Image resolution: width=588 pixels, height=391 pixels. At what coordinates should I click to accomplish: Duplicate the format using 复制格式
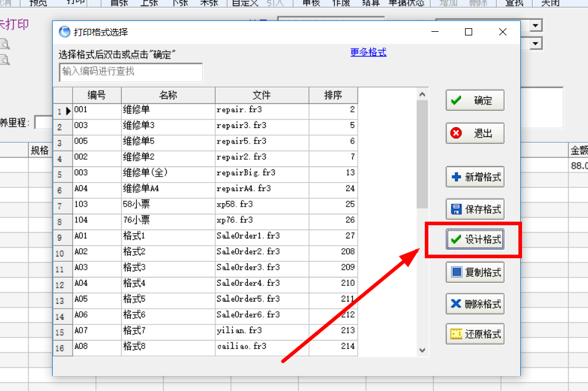click(475, 272)
